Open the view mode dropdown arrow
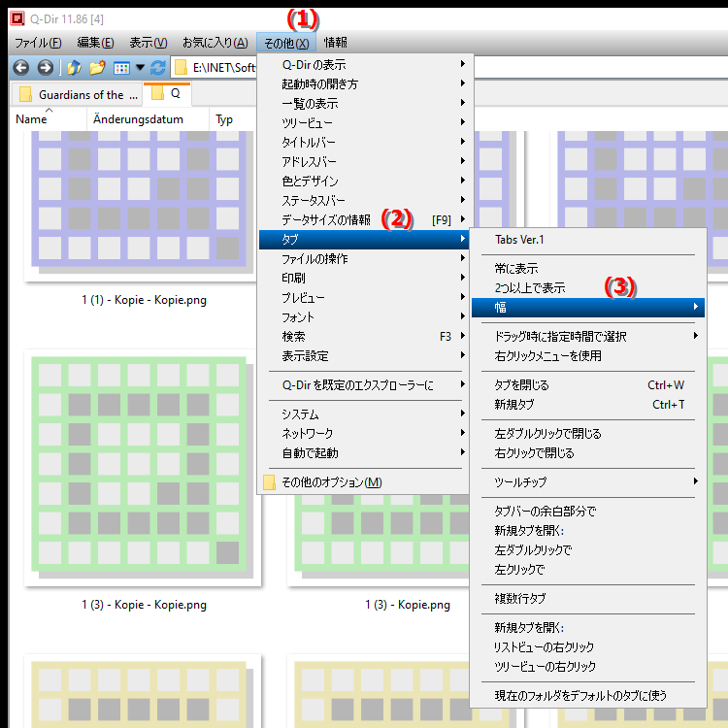Viewport: 728px width, 728px height. click(140, 68)
